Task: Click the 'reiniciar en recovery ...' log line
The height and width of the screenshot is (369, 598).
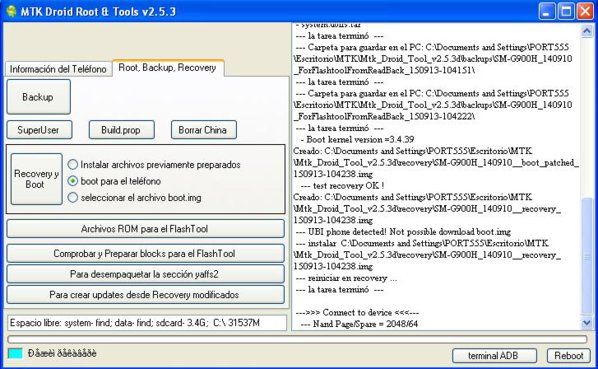Action: [x=346, y=278]
